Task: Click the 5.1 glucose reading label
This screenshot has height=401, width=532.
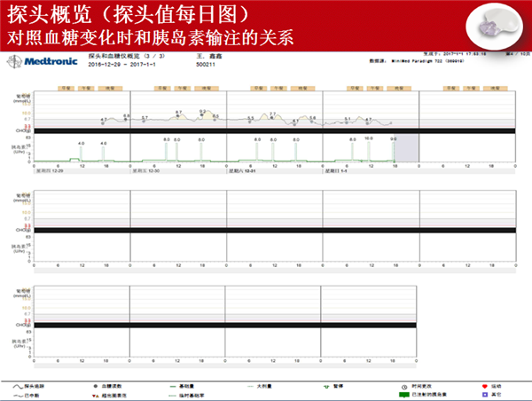Action: coord(348,119)
